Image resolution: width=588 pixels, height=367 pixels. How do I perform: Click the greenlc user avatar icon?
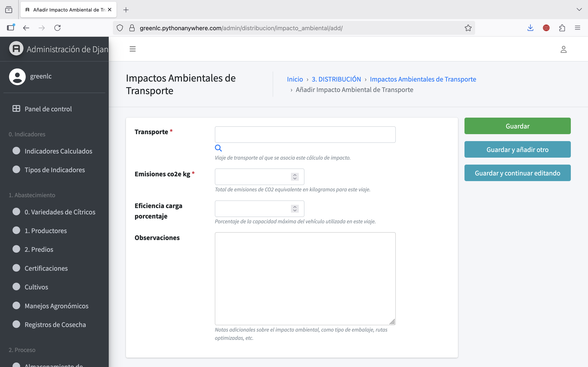pyautogui.click(x=17, y=77)
